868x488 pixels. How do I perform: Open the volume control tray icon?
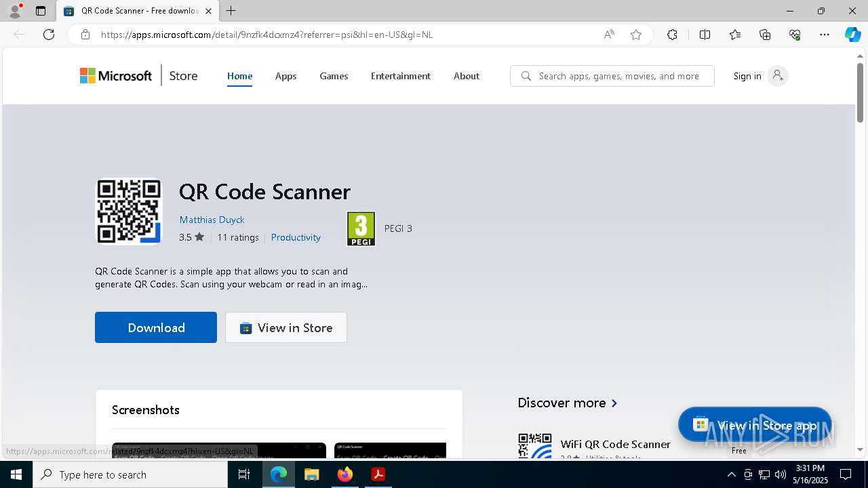781,474
